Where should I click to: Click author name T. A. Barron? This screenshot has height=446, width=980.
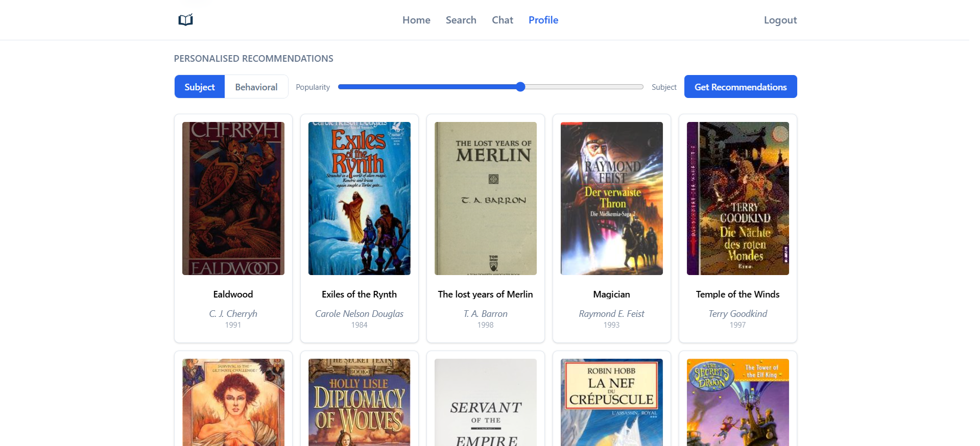click(x=486, y=314)
